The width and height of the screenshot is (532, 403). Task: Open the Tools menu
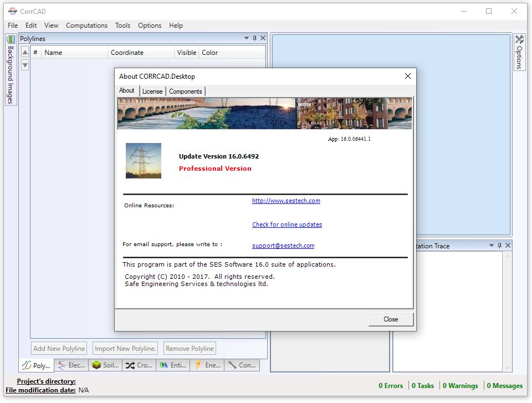[122, 25]
